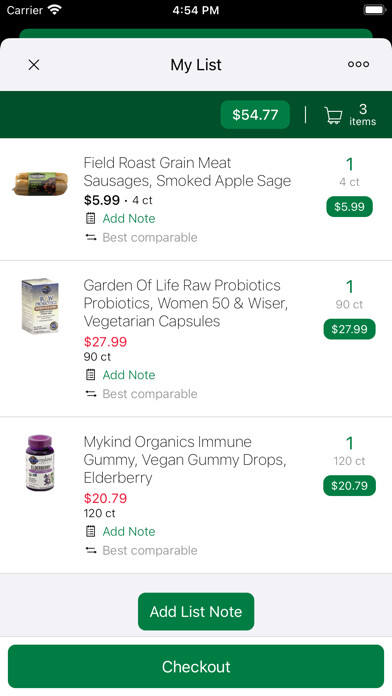Tap swap arrows icon for Mykind Organics Gummy

click(91, 550)
